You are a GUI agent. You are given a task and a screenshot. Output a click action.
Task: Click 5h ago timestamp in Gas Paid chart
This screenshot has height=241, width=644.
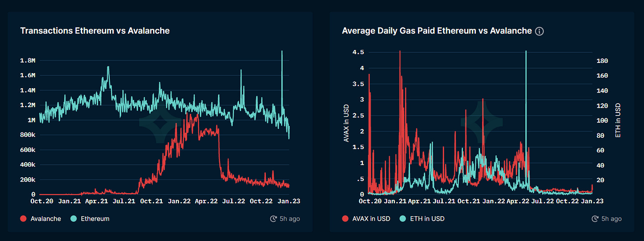tap(611, 219)
